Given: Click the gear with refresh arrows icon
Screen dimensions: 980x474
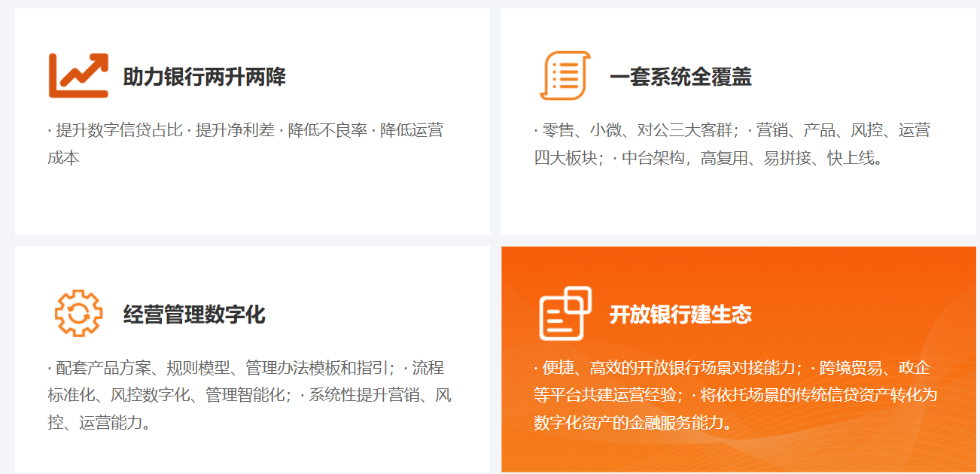Looking at the screenshot, I should point(78,313).
